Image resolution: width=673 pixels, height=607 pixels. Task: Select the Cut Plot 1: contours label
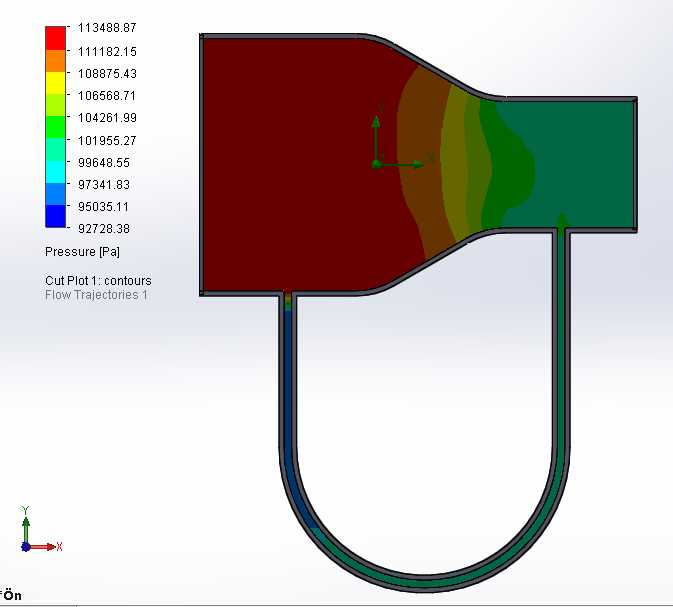[98, 281]
